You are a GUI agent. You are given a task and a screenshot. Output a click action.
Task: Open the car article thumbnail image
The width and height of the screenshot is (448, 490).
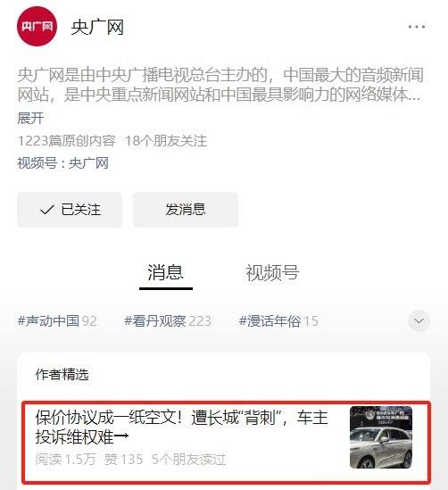[381, 437]
